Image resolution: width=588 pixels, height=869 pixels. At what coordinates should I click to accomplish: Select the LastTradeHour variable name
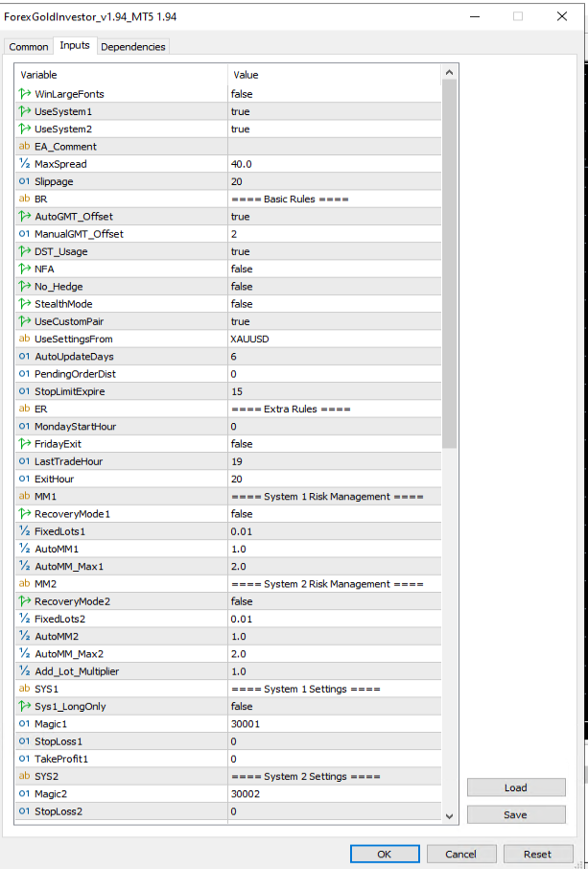click(69, 461)
